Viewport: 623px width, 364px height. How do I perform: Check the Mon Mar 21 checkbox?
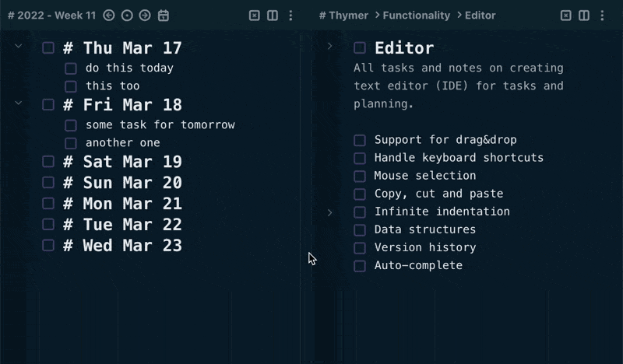point(48,204)
